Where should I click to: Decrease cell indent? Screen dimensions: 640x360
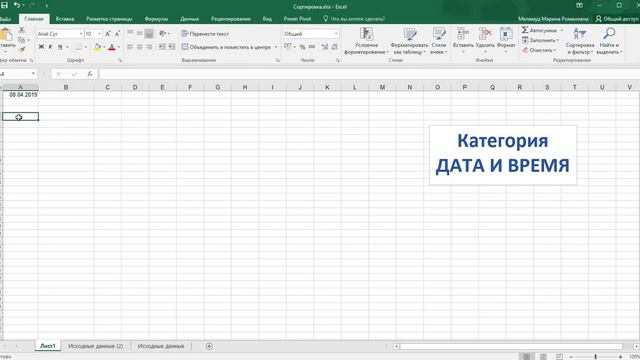point(162,47)
